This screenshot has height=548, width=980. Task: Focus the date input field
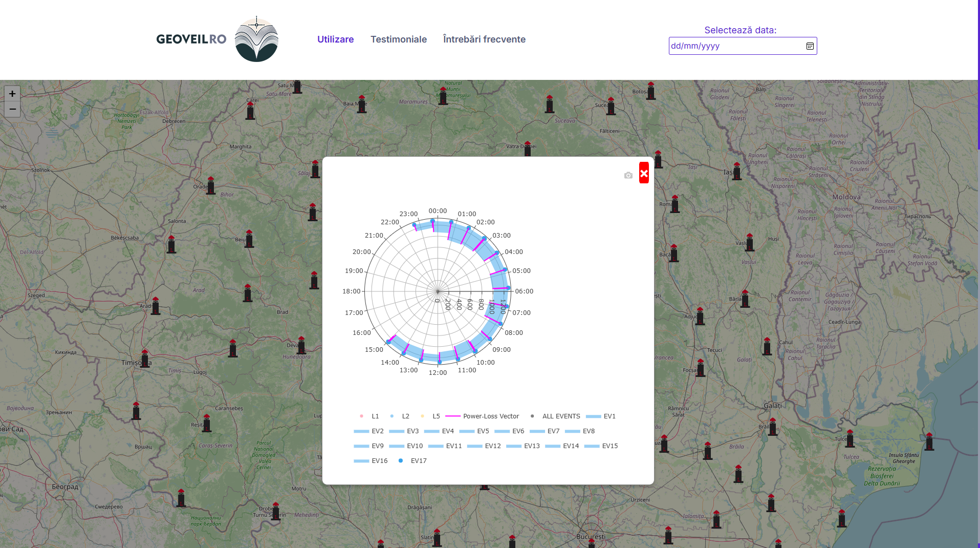point(735,46)
